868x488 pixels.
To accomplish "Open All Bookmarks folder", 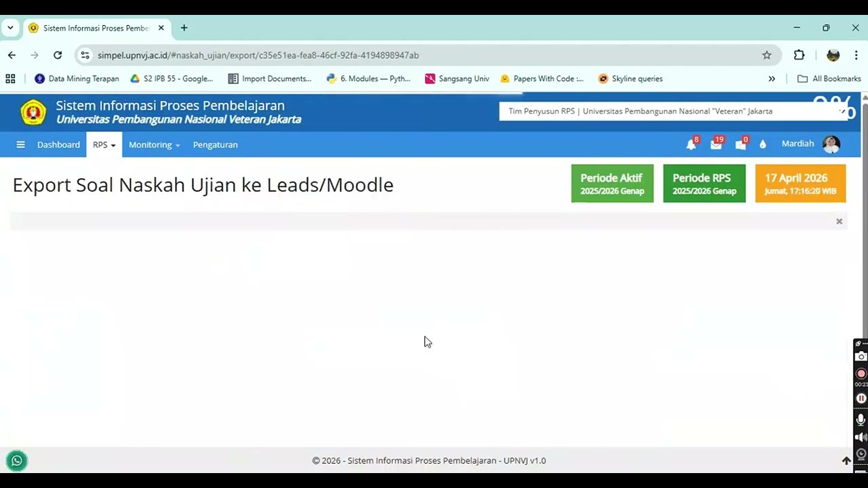I will [829, 79].
